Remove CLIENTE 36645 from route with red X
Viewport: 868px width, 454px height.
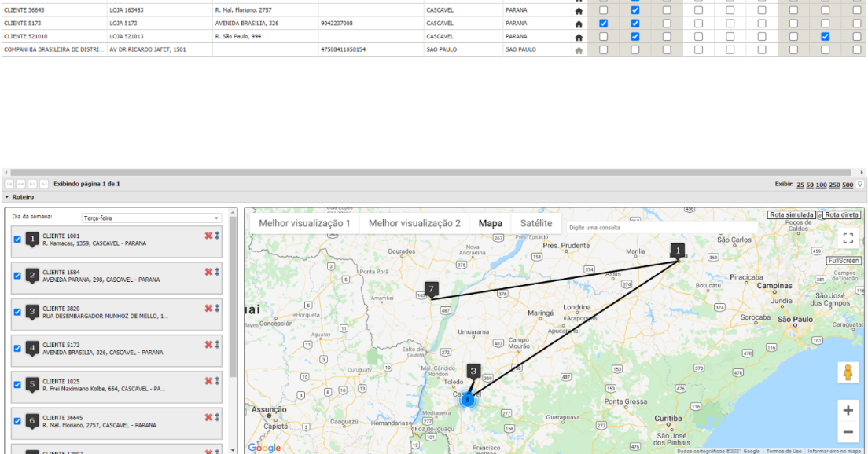pyautogui.click(x=208, y=418)
